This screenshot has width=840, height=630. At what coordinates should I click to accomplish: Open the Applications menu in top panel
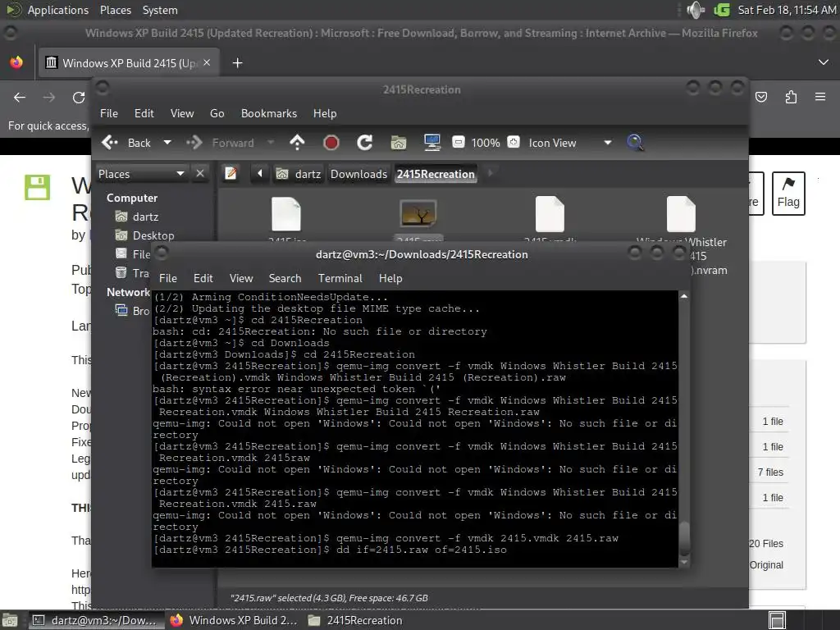pyautogui.click(x=58, y=10)
